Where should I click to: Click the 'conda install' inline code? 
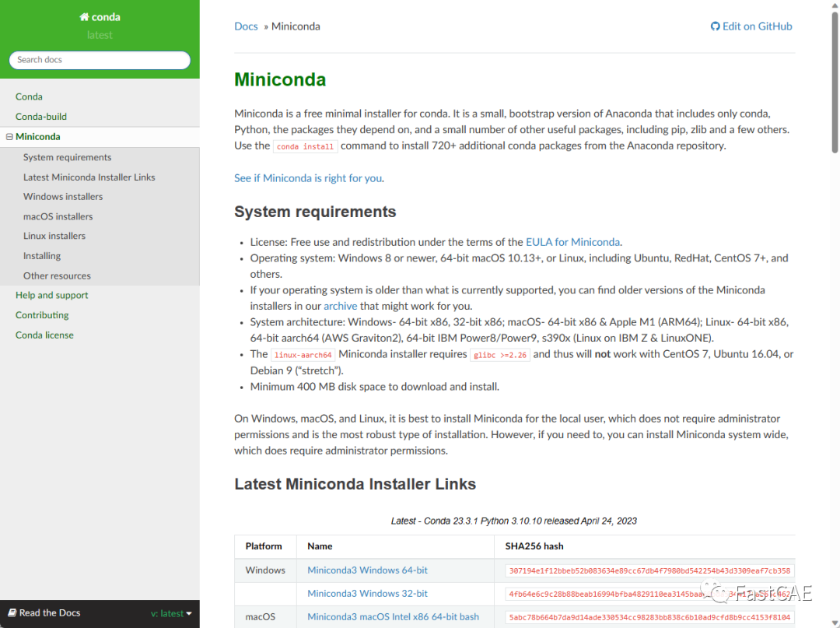(306, 147)
